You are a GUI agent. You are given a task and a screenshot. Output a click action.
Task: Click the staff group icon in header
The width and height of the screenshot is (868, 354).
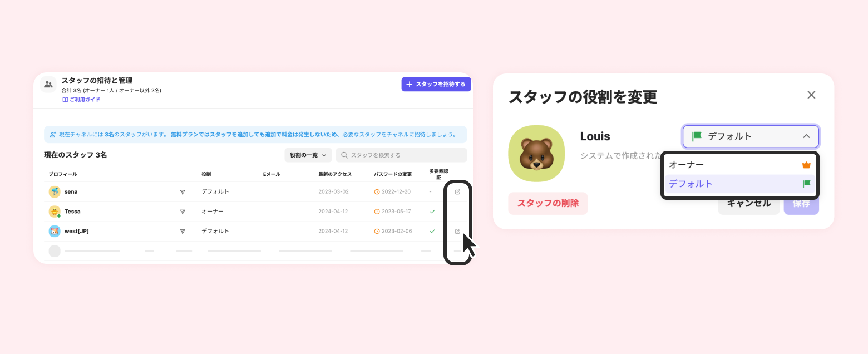click(x=48, y=85)
